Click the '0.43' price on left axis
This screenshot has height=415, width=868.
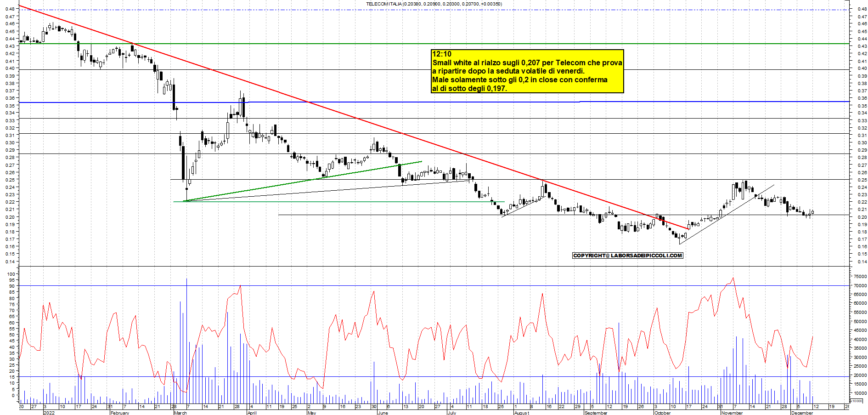(10, 46)
